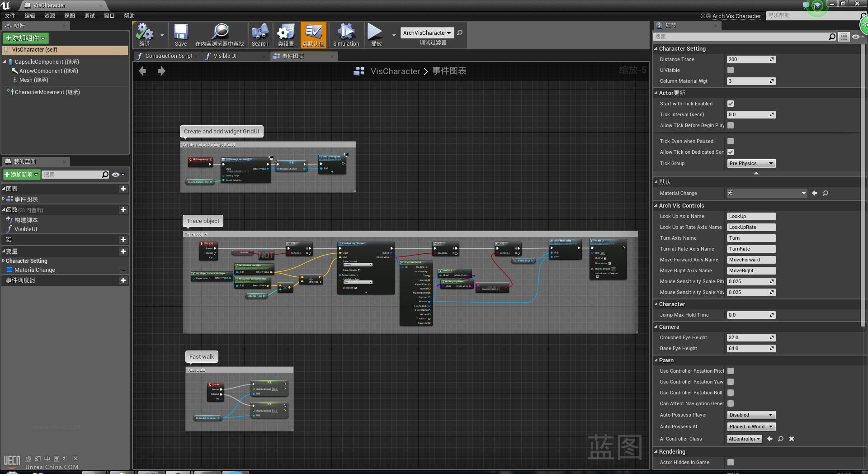Switch to the Construction Script tab
868x474 pixels.
[168, 56]
